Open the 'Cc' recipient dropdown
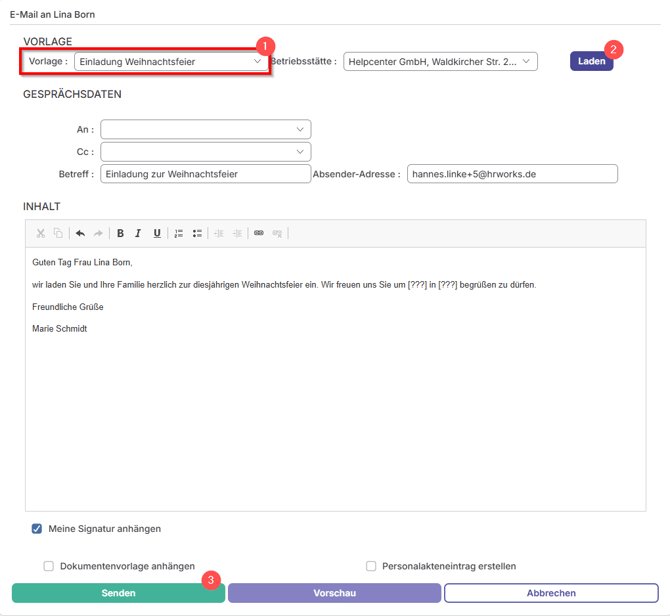 pos(205,152)
